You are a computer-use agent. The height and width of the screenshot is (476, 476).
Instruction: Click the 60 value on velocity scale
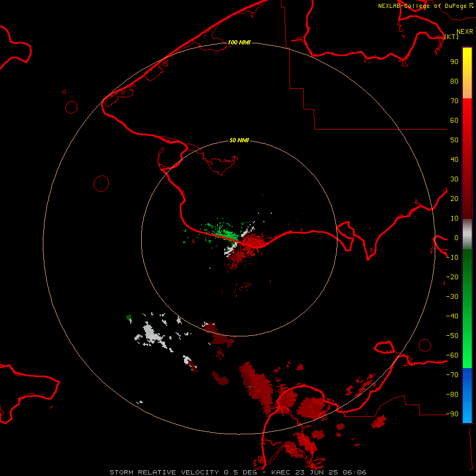[x=454, y=120]
